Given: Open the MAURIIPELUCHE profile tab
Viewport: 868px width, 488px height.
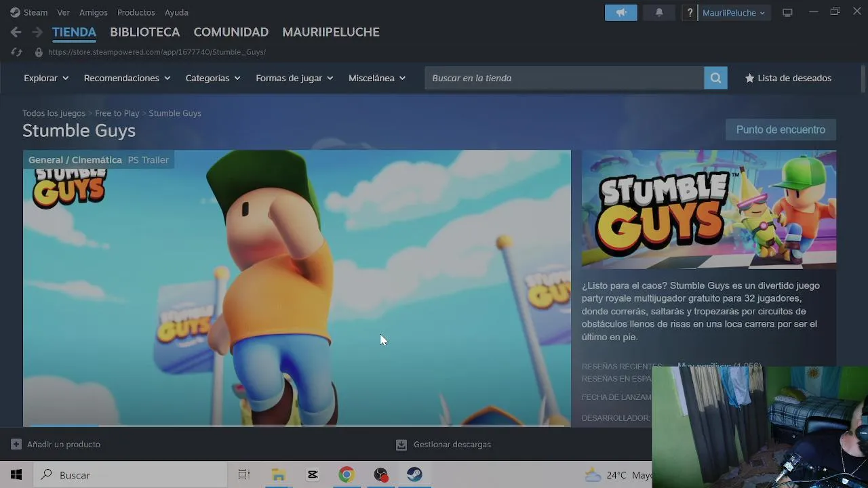Looking at the screenshot, I should (330, 32).
